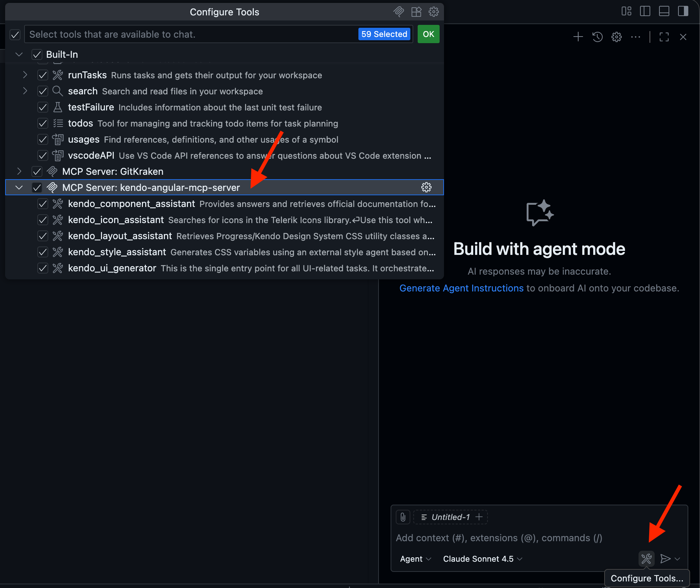Image resolution: width=700 pixels, height=588 pixels.
Task: Open chat settings gear icon
Action: tap(617, 37)
